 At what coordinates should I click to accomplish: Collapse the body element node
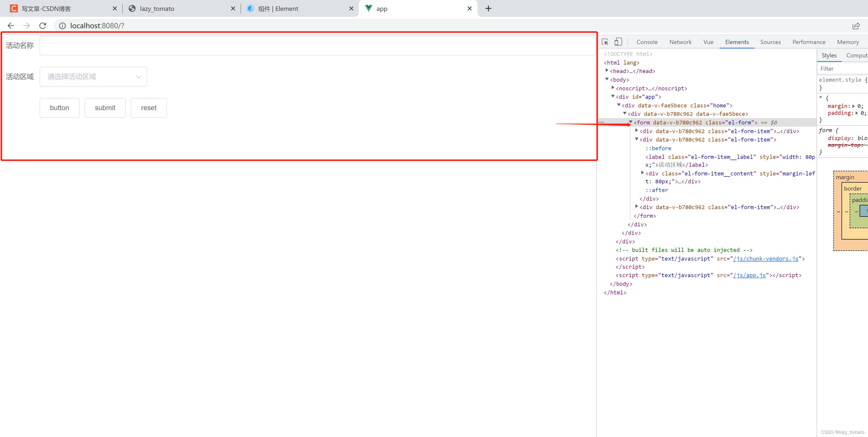(607, 79)
